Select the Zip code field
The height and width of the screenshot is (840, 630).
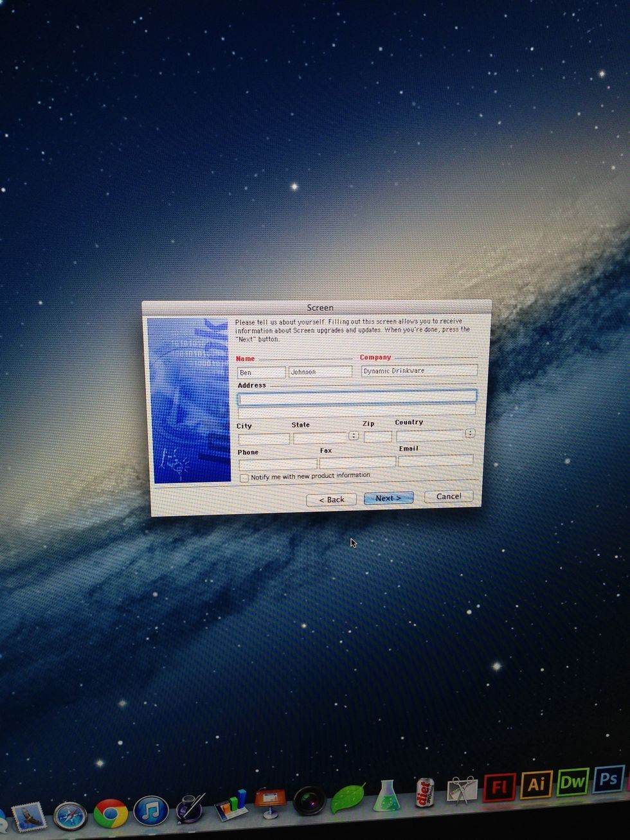(377, 437)
